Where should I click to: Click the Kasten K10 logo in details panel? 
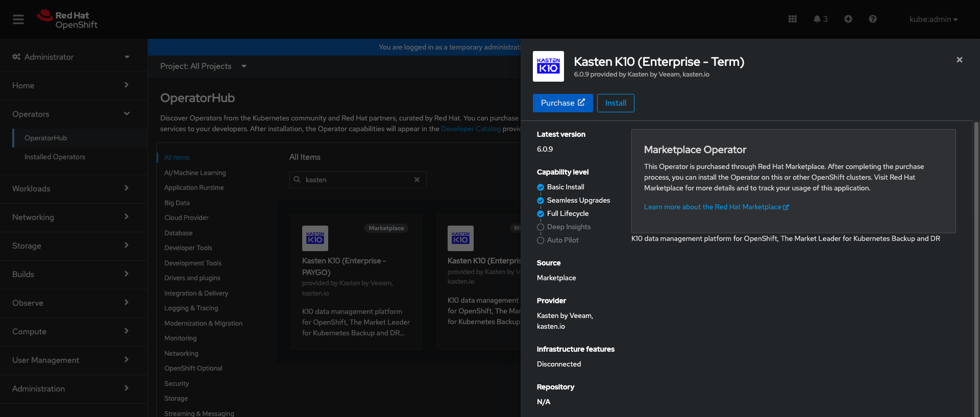[x=548, y=66]
